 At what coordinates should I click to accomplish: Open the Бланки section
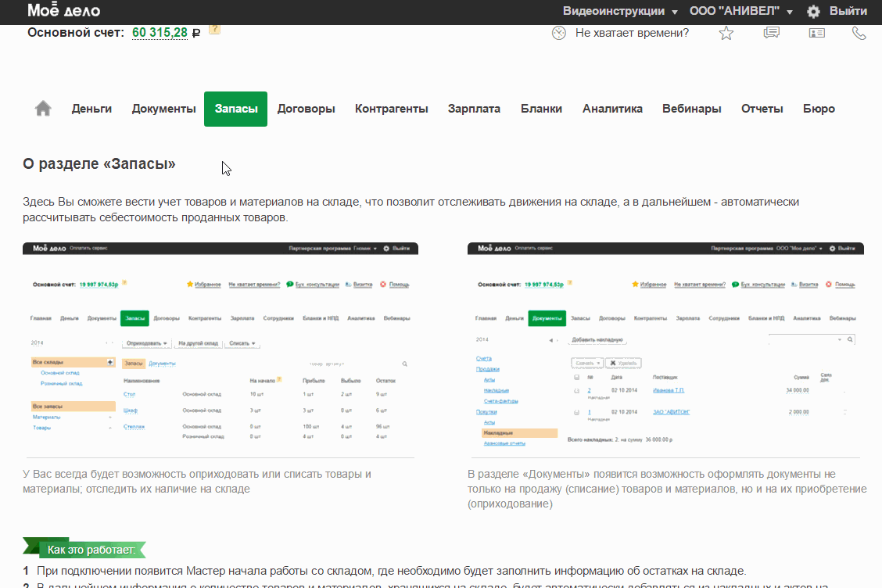click(541, 109)
